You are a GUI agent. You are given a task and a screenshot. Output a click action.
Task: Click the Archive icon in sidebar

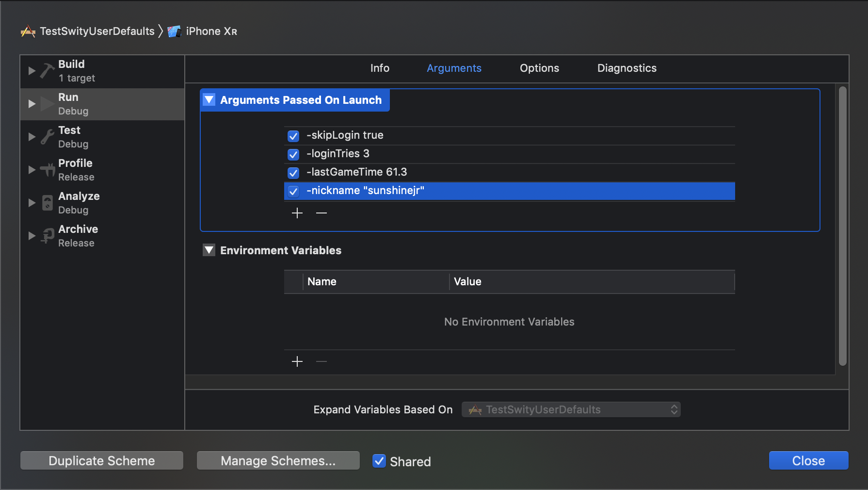[x=47, y=236]
